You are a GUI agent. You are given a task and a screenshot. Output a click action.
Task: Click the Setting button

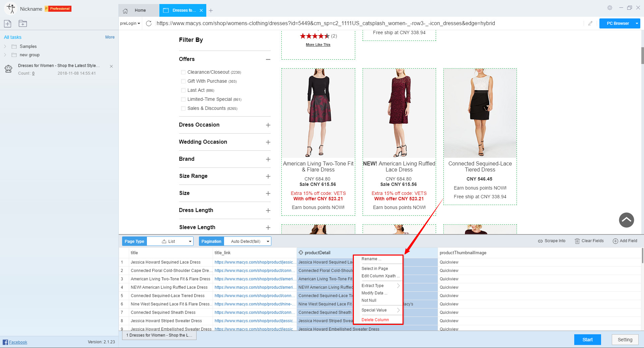[x=625, y=340]
